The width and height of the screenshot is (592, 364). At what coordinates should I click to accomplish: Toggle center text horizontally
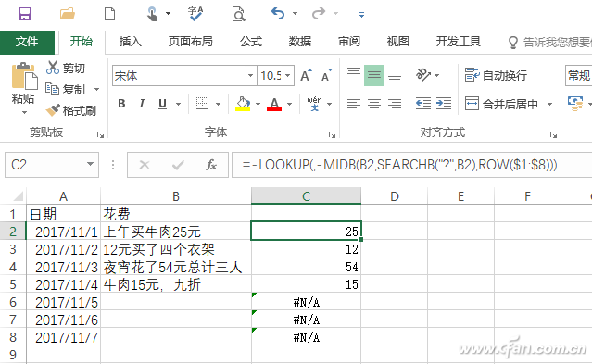click(374, 104)
